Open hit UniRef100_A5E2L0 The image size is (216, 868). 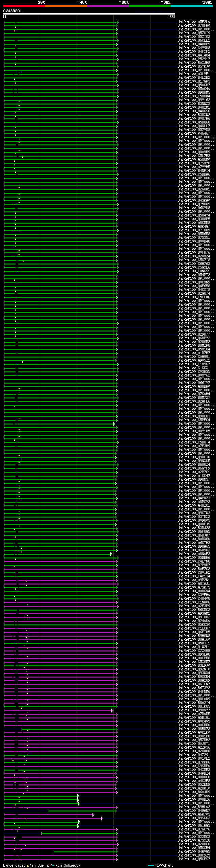coord(194,22)
